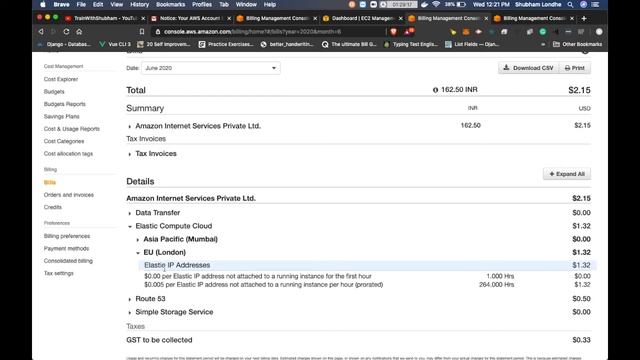Close the Dashboard EC2 Management tab
Screen dimensions: 640x360
pos(400,18)
